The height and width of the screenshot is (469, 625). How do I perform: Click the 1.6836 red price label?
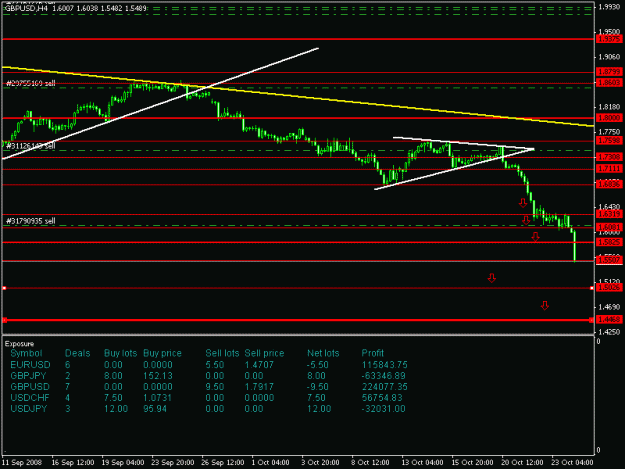pyautogui.click(x=610, y=184)
